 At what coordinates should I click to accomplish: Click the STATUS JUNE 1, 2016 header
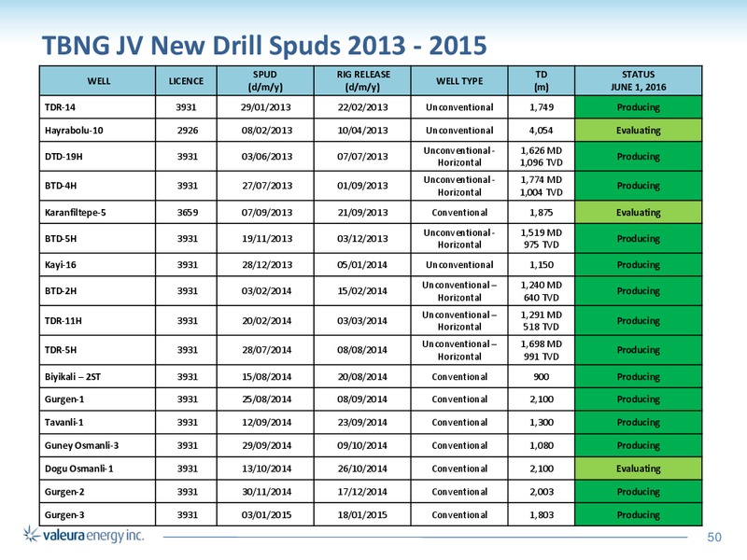point(639,81)
